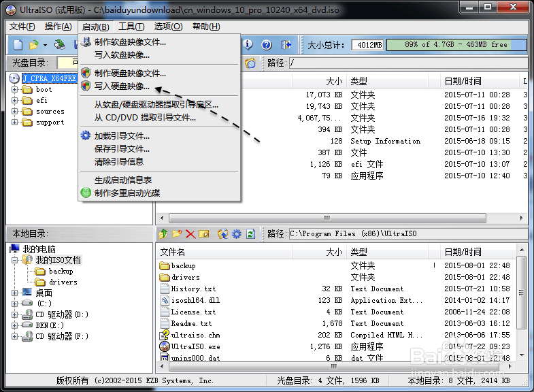Choose 写入软盘映像... menu entry
Screen dimensions: 534x392
[x=159, y=55]
